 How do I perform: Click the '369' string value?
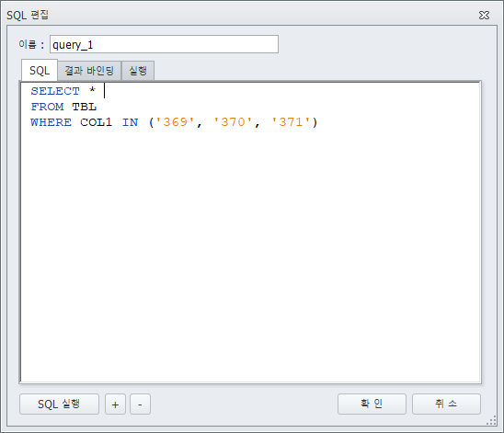pyautogui.click(x=175, y=122)
